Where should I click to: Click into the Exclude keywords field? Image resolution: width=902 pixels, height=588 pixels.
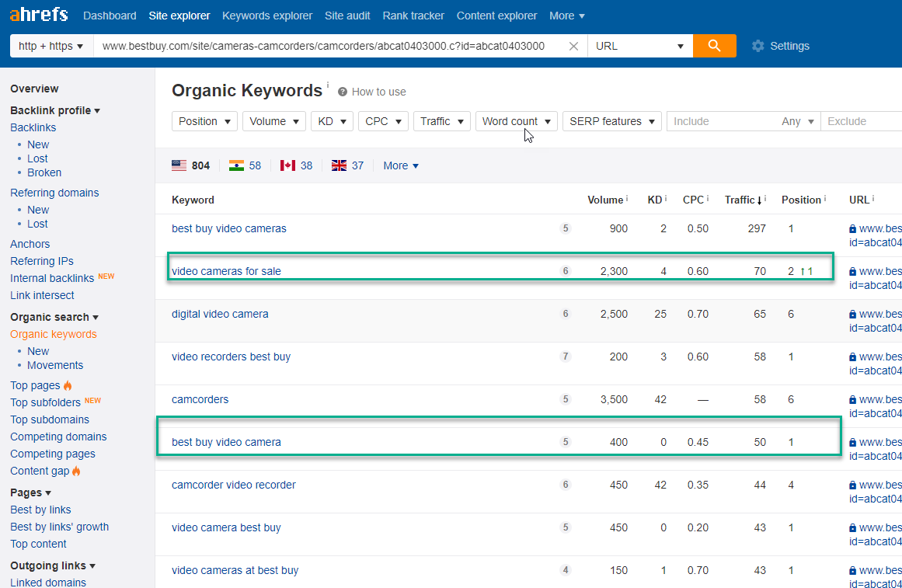click(861, 121)
